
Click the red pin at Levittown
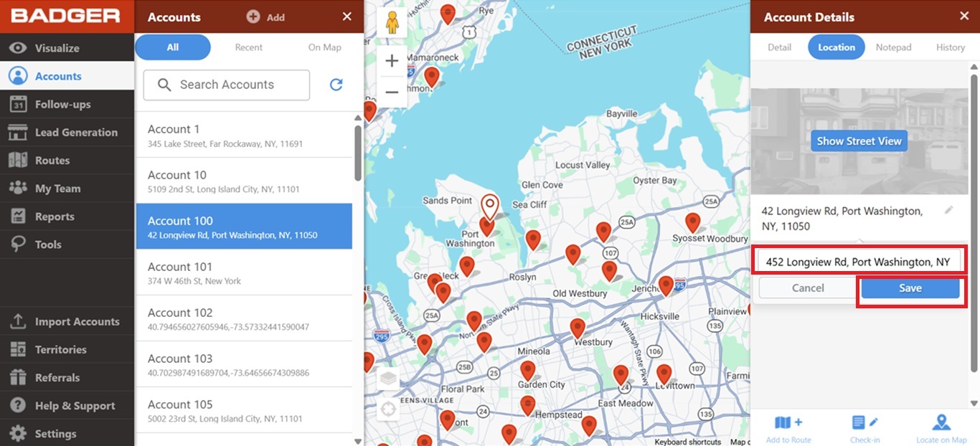[x=664, y=373]
